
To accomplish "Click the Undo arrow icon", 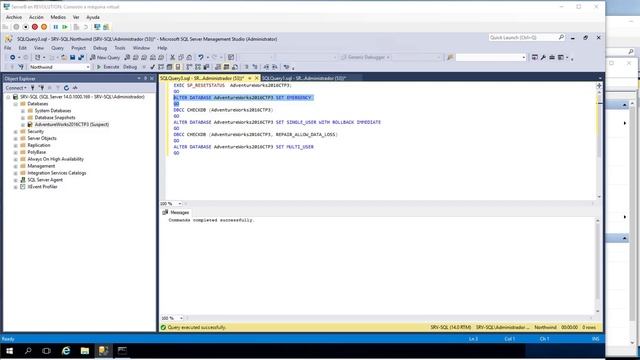I will pyautogui.click(x=201, y=58).
